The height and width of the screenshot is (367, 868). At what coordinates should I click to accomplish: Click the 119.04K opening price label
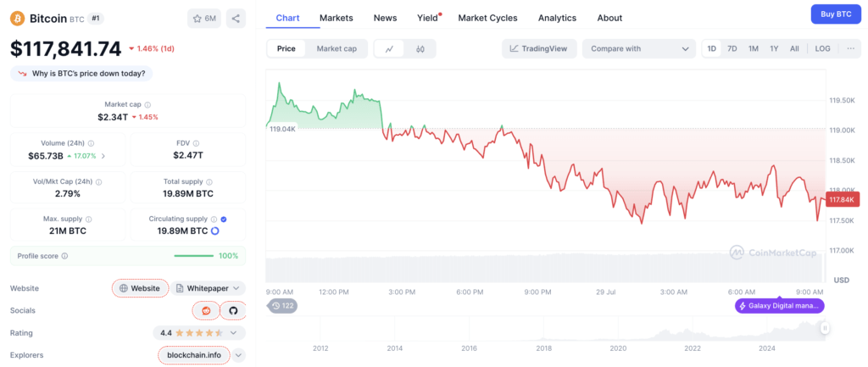(282, 129)
